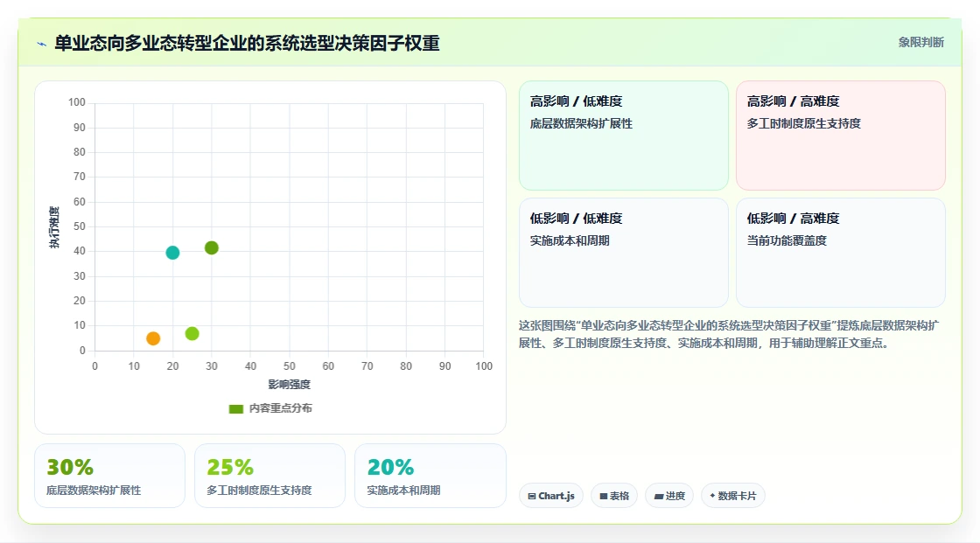The width and height of the screenshot is (980, 543).
Task: Click the 表格 tag
Action: (614, 496)
